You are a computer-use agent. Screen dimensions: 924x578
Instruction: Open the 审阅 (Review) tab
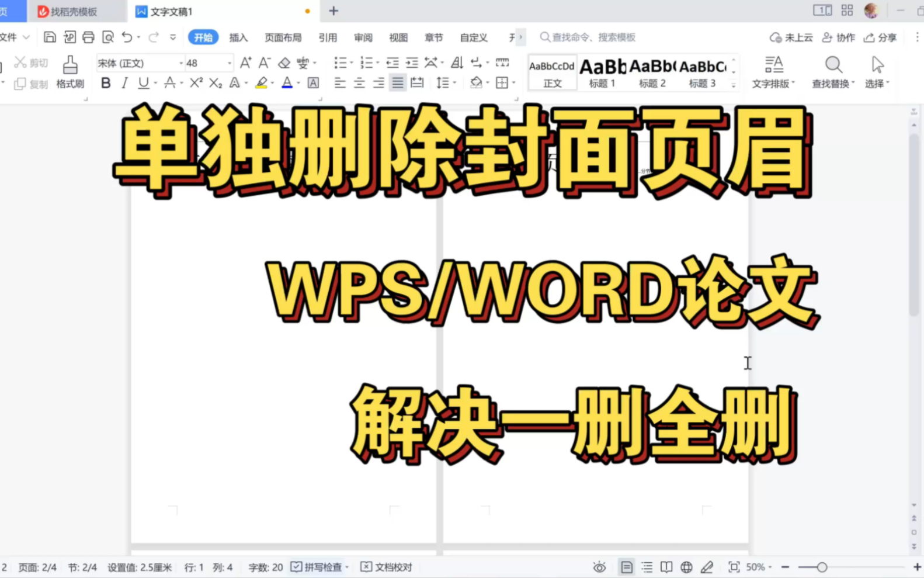pyautogui.click(x=363, y=37)
